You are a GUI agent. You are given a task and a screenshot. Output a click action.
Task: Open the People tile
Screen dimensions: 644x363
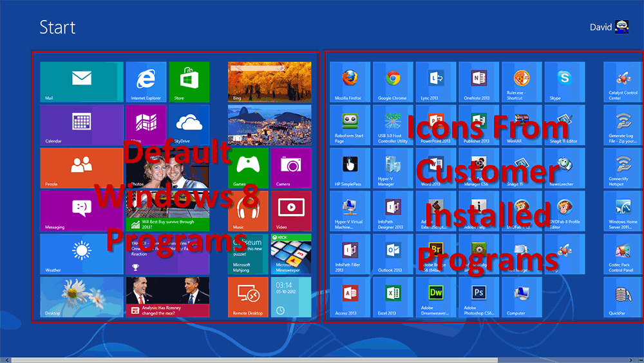tap(82, 168)
